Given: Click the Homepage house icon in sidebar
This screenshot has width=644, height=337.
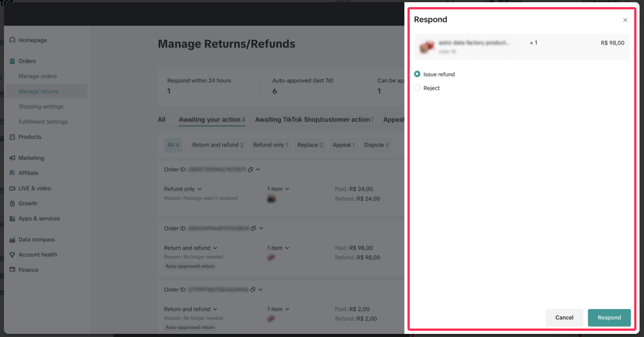Looking at the screenshot, I should (12, 40).
